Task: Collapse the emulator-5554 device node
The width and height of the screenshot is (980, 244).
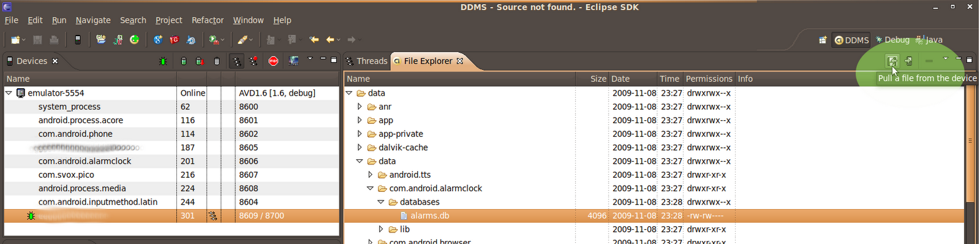Action: pos(9,93)
